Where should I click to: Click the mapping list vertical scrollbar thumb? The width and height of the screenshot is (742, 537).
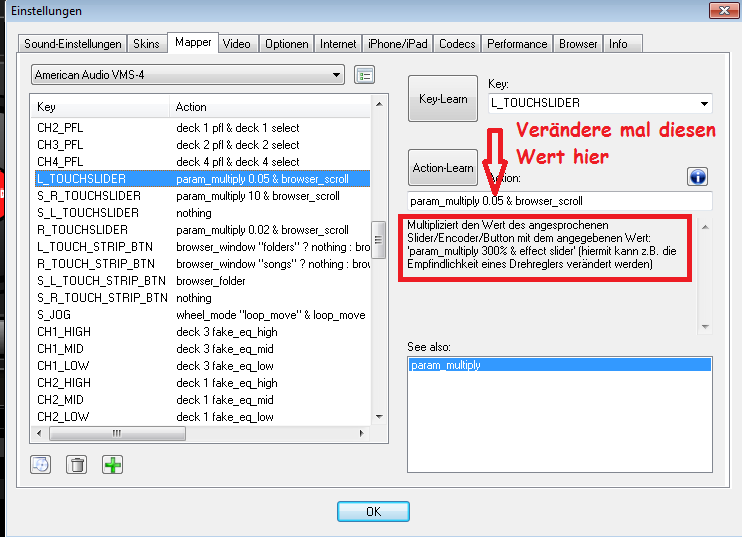coord(378,240)
